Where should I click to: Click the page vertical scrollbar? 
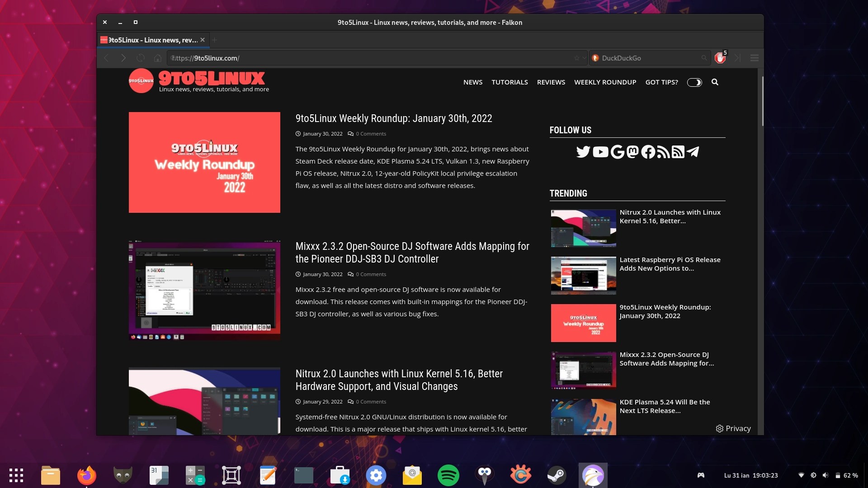[x=762, y=101]
